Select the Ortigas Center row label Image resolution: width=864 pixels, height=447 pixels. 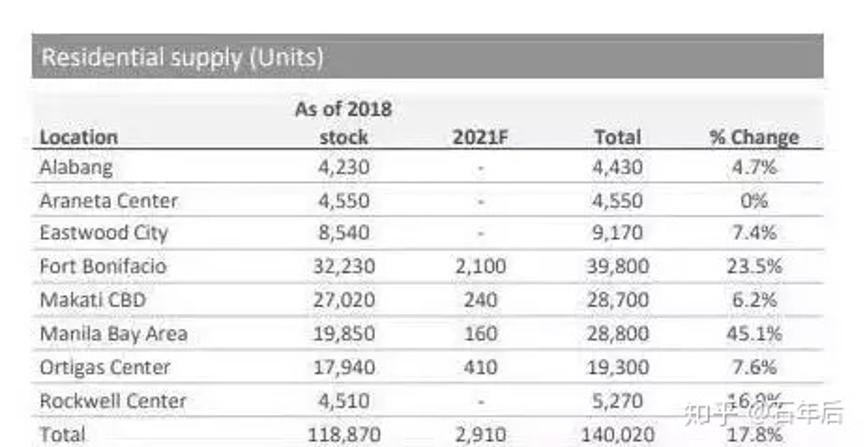pos(105,367)
